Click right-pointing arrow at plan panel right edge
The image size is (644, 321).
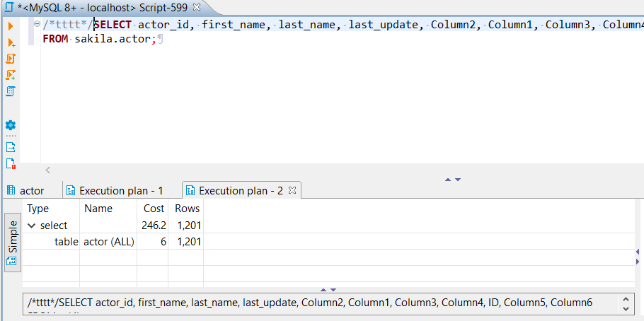tap(638, 262)
